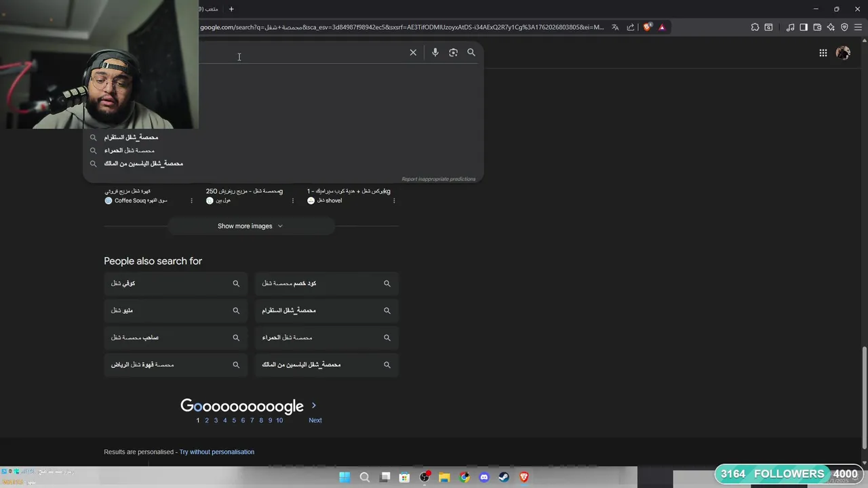Click Report inappropriate predictions link
The width and height of the screenshot is (868, 488).
438,179
